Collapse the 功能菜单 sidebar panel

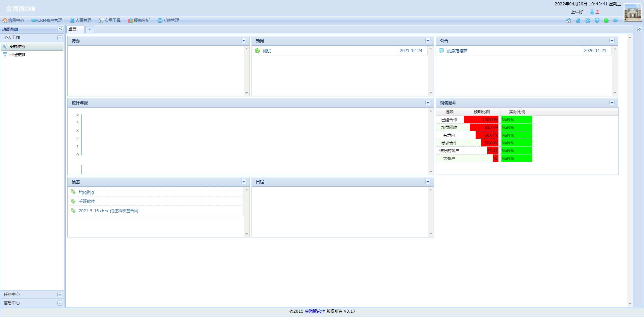tap(60, 29)
